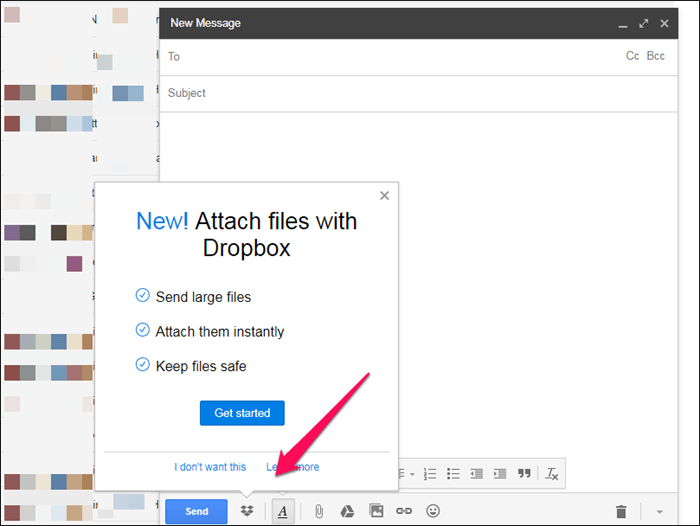
Task: Decrease indent in formatting bar
Action: point(476,474)
